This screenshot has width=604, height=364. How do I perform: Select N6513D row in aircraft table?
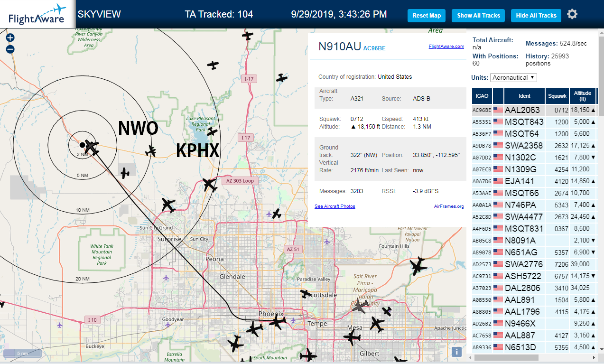pyautogui.click(x=534, y=347)
